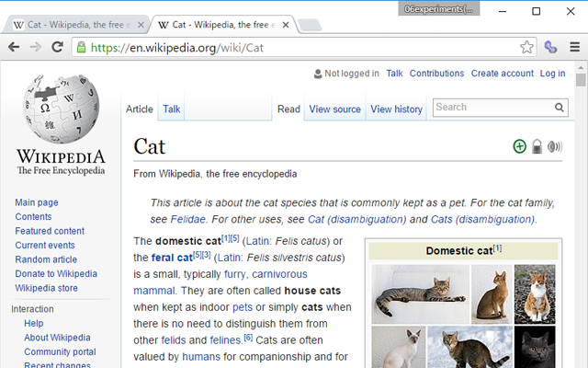Image resolution: width=588 pixels, height=368 pixels.
Task: Reload the page with the refresh icon
Action: pyautogui.click(x=57, y=47)
